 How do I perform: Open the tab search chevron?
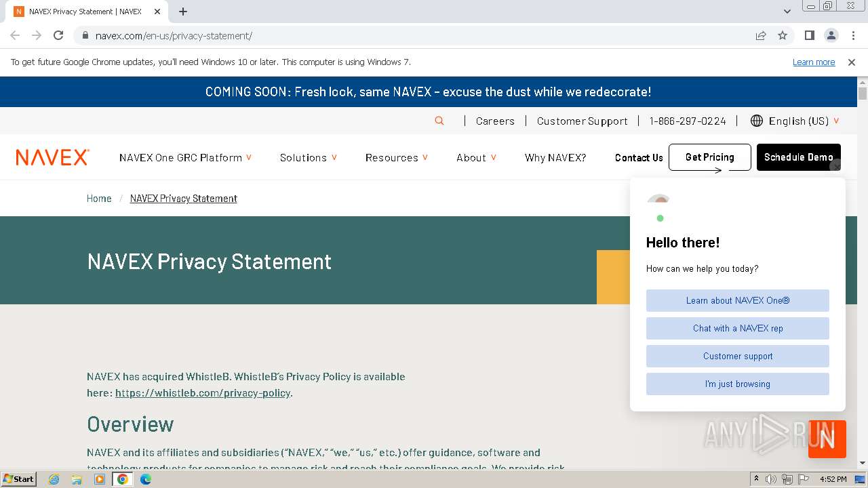click(787, 12)
